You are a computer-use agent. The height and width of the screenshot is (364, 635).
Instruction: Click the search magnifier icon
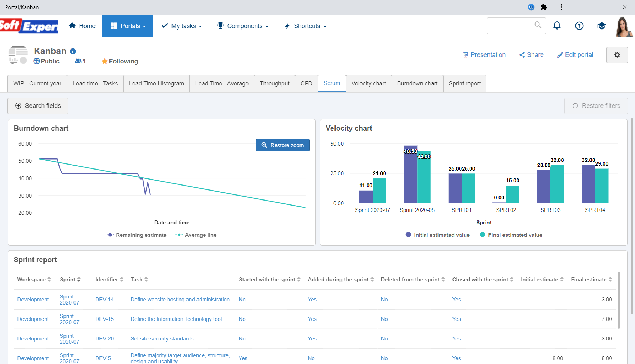click(x=538, y=25)
